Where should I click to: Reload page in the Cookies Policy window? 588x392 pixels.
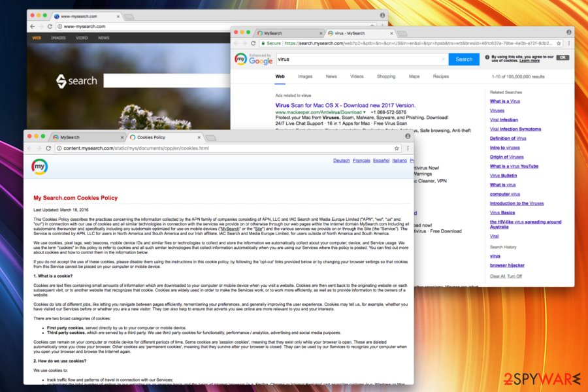48,148
